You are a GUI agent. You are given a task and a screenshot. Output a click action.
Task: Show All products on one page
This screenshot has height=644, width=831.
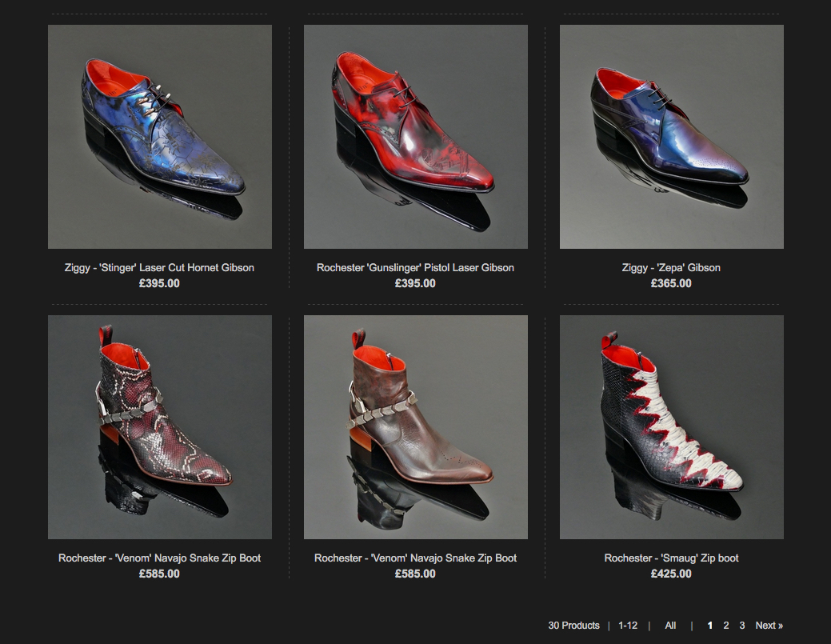[670, 626]
